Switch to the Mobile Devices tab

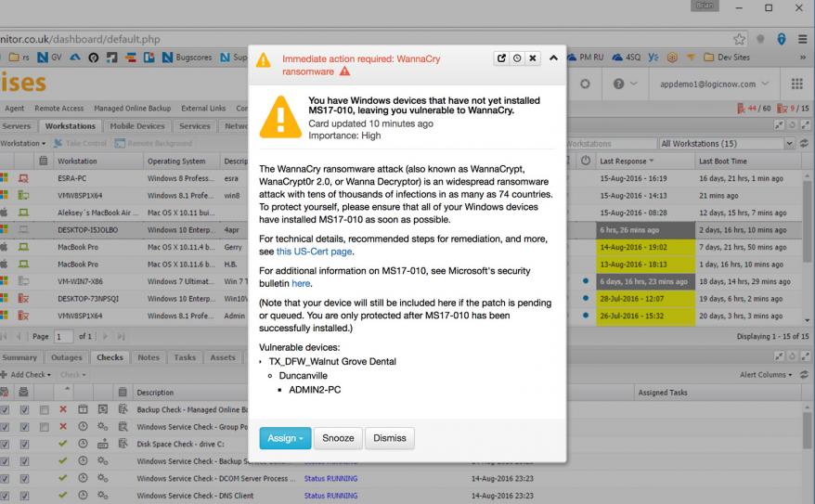137,125
